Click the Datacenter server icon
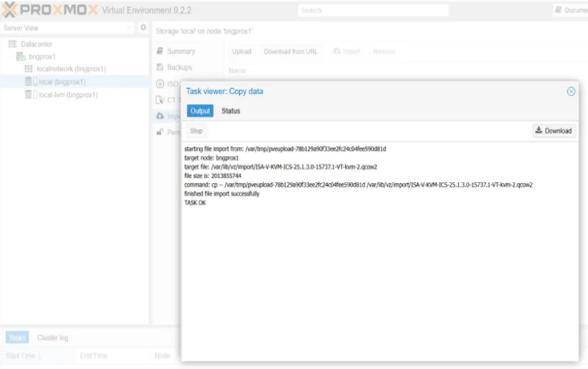 12,44
